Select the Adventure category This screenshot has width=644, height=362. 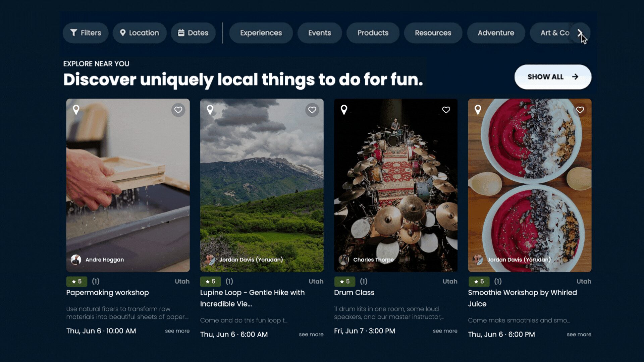click(x=496, y=33)
